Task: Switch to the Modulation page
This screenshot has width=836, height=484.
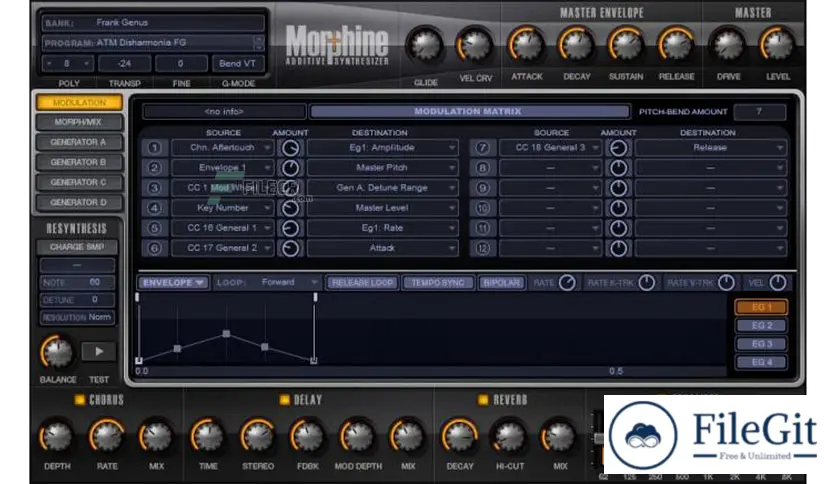Action: coord(79,102)
